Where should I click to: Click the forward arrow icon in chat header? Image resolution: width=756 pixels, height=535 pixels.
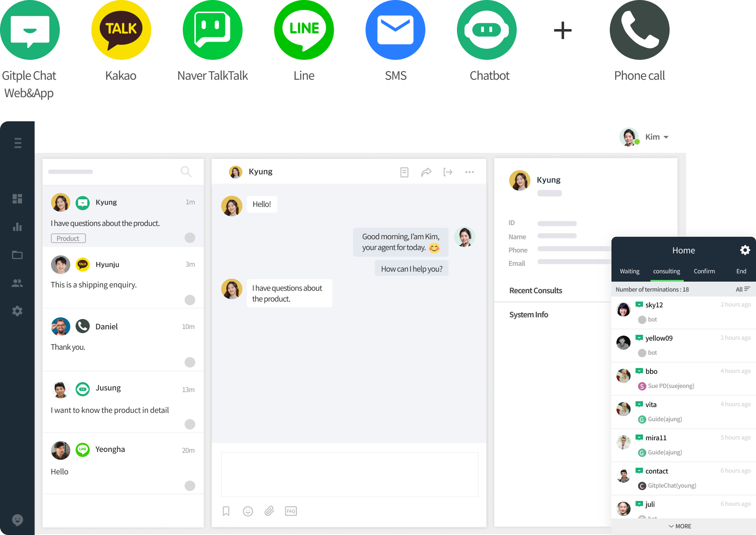point(426,172)
